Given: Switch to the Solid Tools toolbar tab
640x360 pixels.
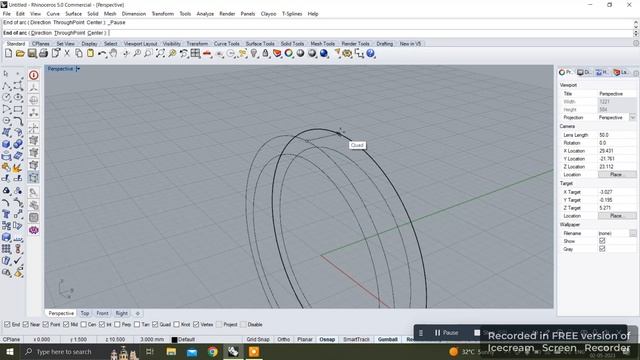Looking at the screenshot, I should [292, 44].
